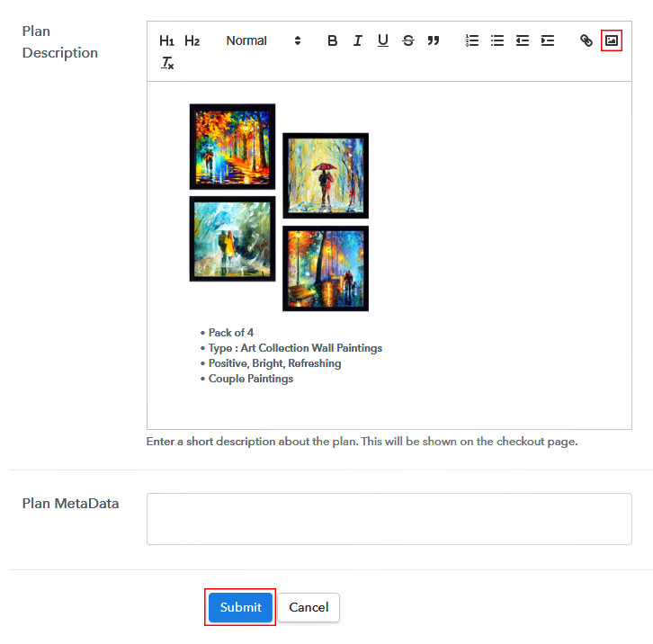Clear text formatting
Screen dimensions: 653x644
pos(167,63)
